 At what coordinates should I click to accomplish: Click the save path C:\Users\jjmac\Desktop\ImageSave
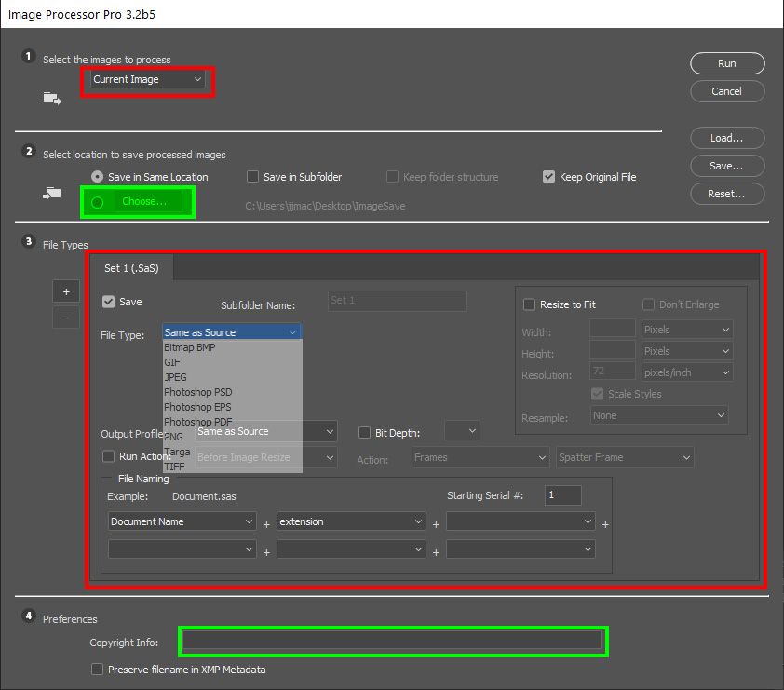(325, 206)
